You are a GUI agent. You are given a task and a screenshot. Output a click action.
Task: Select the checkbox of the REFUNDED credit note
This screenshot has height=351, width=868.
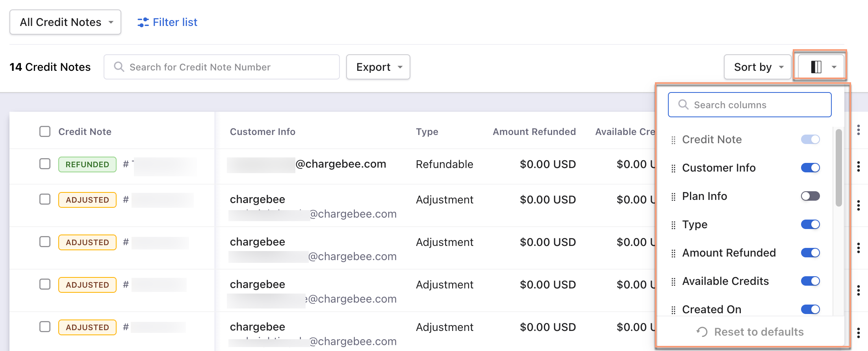pyautogui.click(x=45, y=164)
